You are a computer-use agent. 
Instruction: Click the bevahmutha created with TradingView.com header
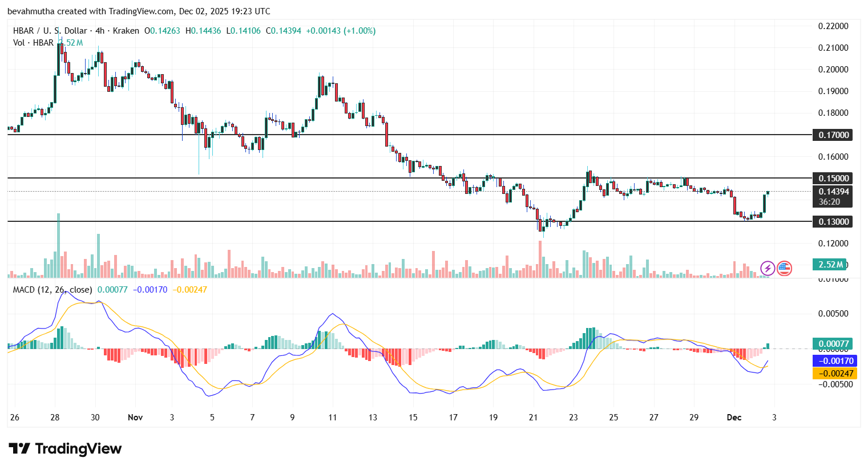(x=139, y=11)
